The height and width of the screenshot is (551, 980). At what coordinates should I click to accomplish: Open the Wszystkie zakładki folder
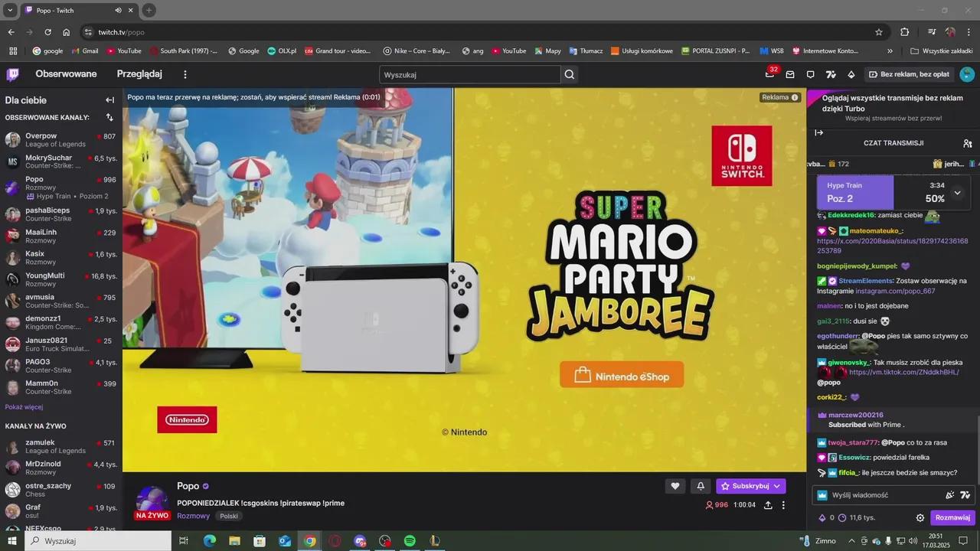pos(941,51)
